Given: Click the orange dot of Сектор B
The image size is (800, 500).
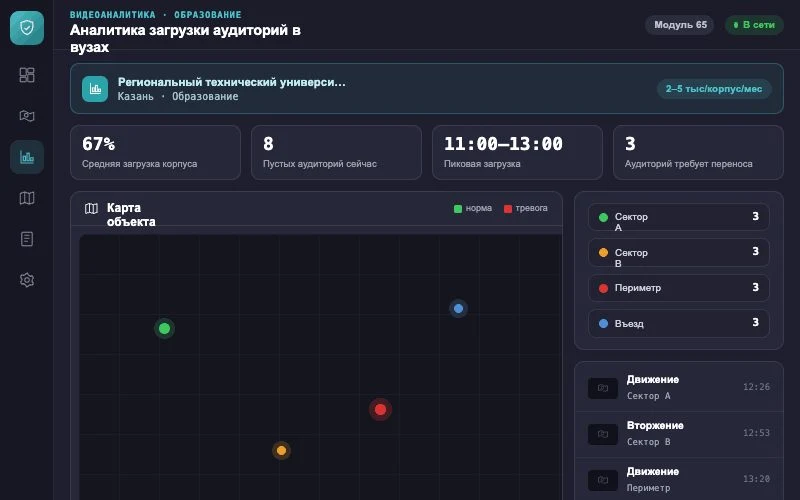Looking at the screenshot, I should [603, 253].
